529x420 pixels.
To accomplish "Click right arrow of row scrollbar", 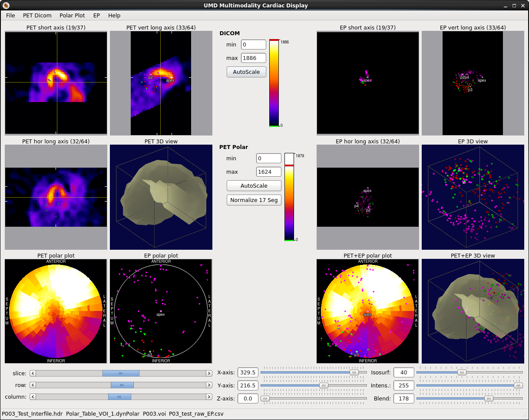I will pos(209,385).
